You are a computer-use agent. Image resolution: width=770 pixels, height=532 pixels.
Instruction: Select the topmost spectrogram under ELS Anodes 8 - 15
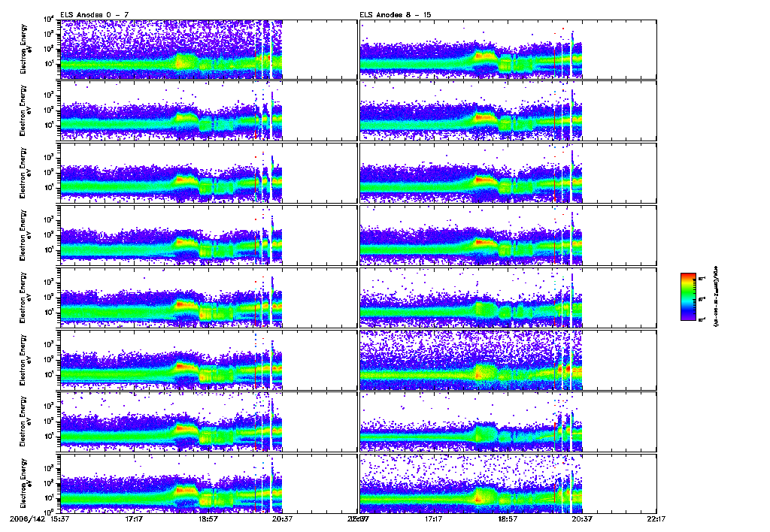(x=508, y=50)
